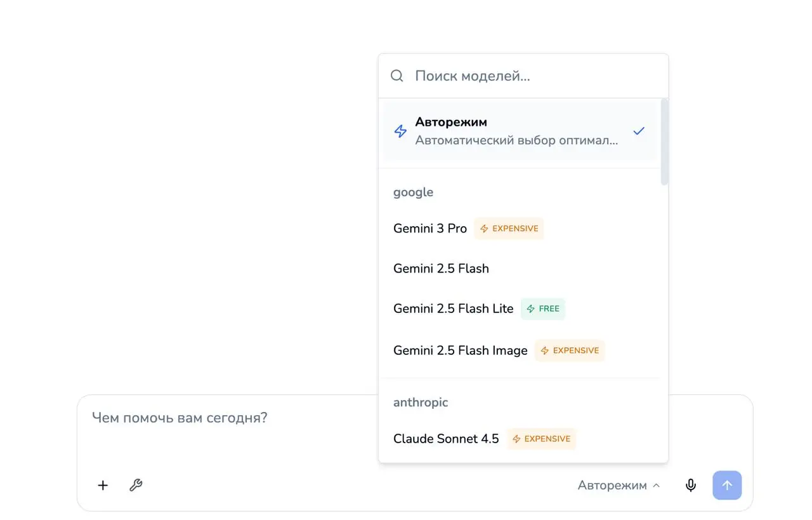This screenshot has height=520, width=812.
Task: Open the wrench tools icon
Action: [136, 486]
